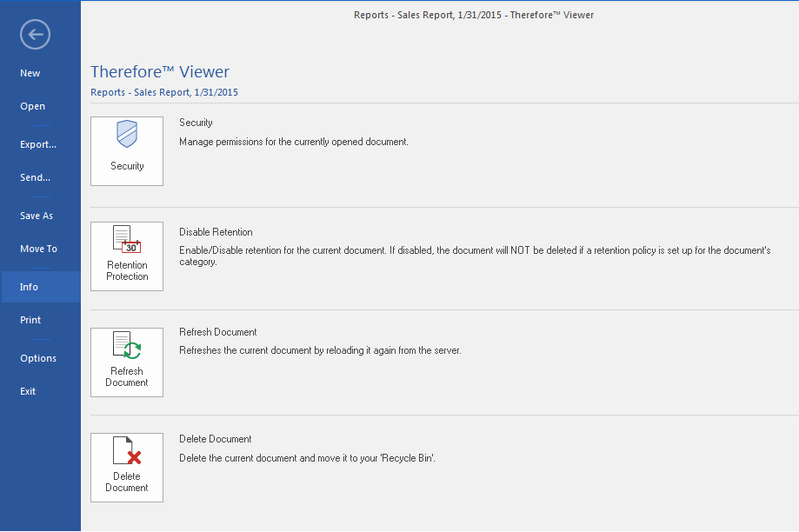Click Exit in the sidebar

click(x=28, y=392)
